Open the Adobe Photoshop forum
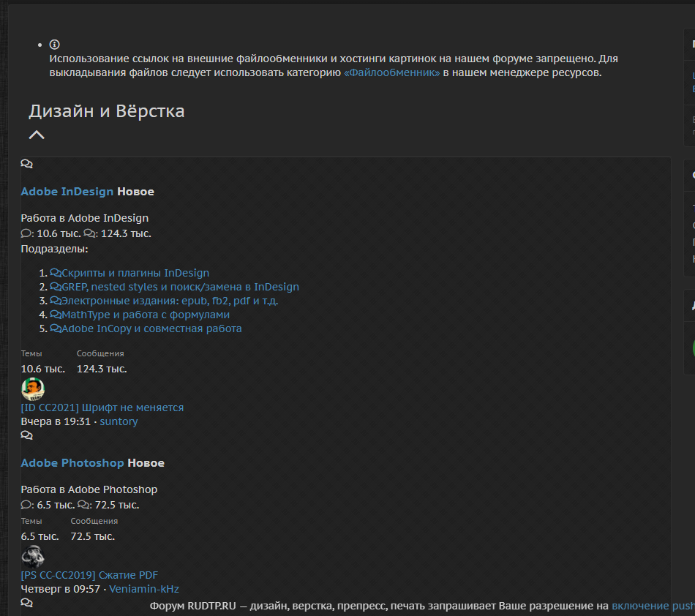The width and height of the screenshot is (695, 616). [x=72, y=462]
